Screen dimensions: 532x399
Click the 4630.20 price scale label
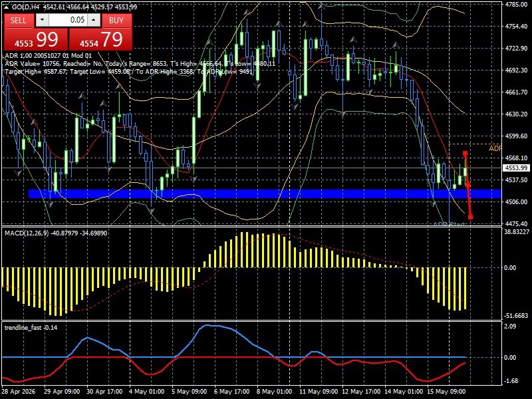click(516, 114)
